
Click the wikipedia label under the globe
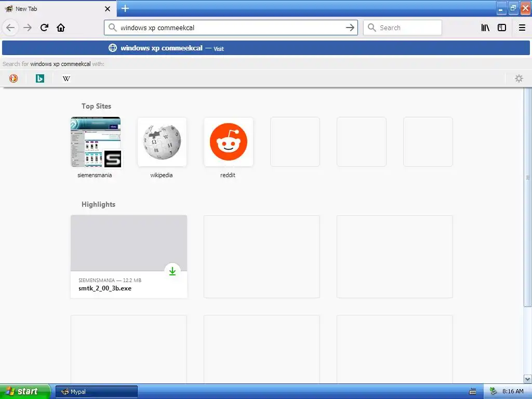(162, 175)
